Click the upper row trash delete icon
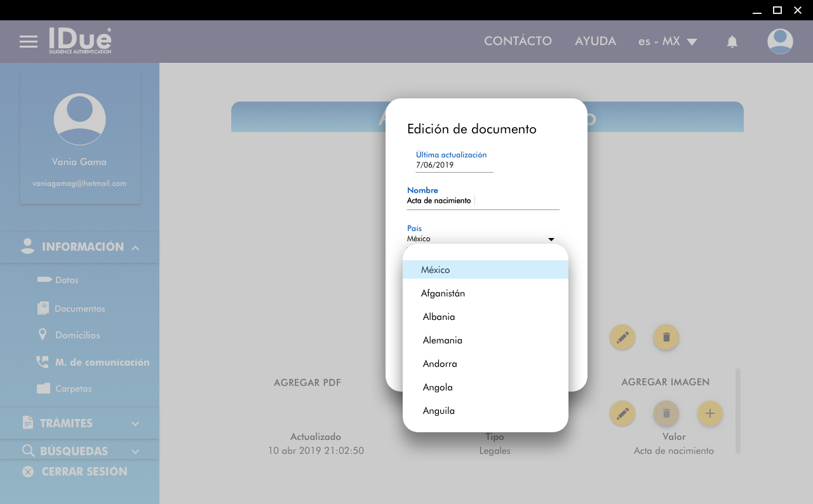This screenshot has height=504, width=813. click(666, 337)
